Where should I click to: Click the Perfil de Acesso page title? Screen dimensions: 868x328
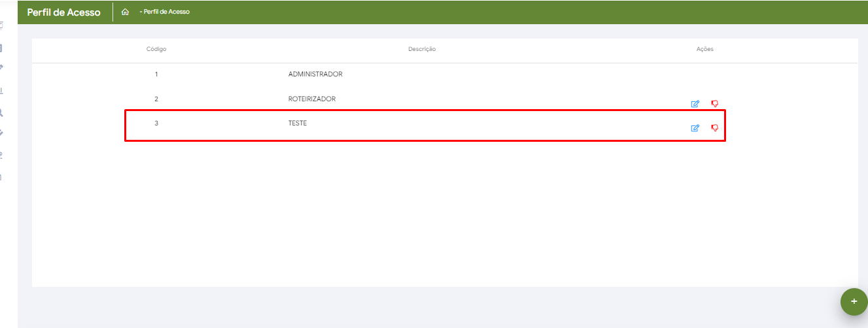(x=64, y=12)
